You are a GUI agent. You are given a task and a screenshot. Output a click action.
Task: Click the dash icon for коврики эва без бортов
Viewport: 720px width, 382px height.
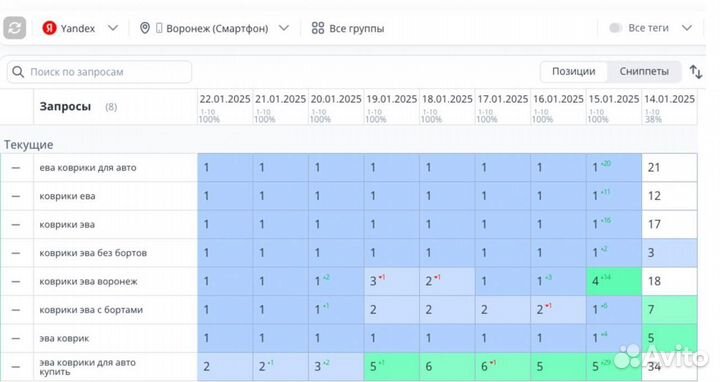[x=16, y=253]
